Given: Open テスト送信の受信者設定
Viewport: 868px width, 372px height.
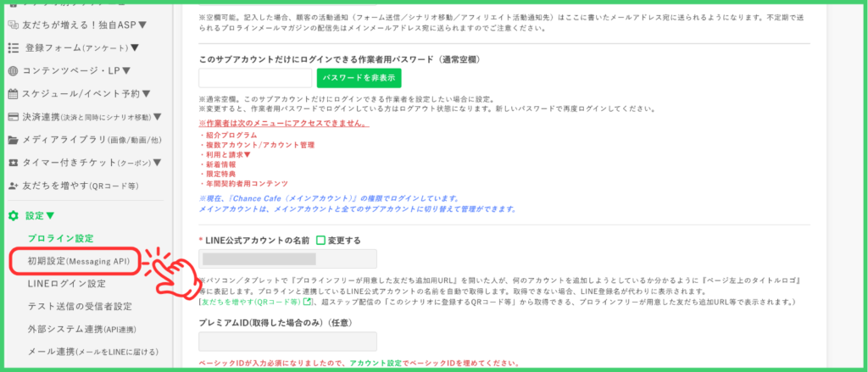Looking at the screenshot, I should (x=80, y=307).
